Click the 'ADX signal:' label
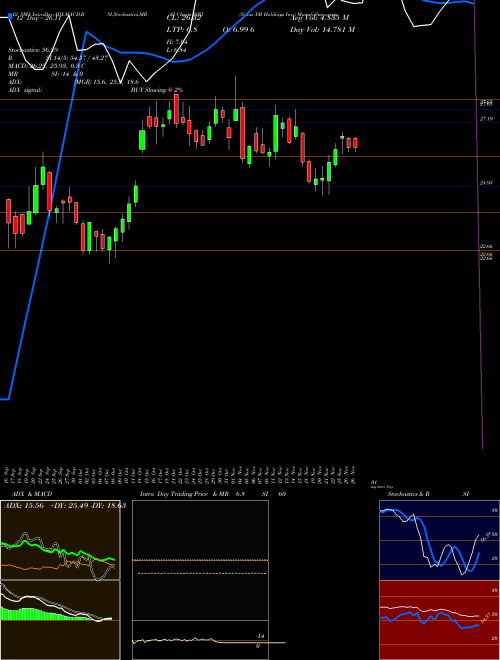This screenshot has height=660, width=500. (24, 90)
